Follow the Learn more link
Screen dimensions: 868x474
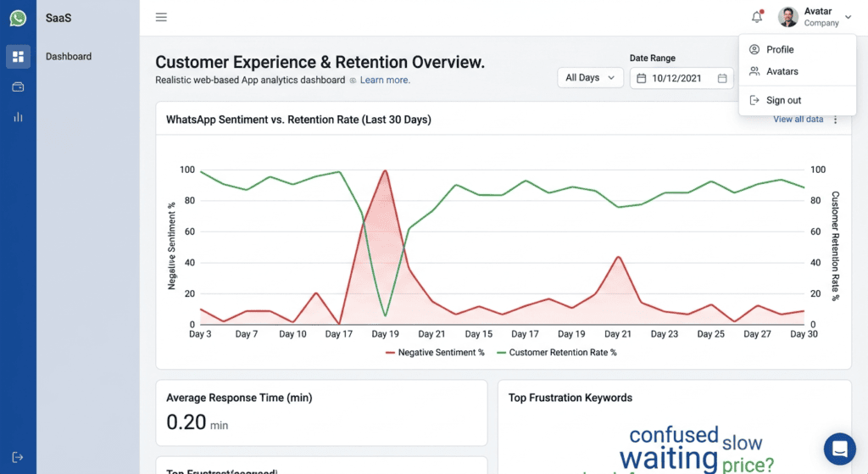click(385, 81)
